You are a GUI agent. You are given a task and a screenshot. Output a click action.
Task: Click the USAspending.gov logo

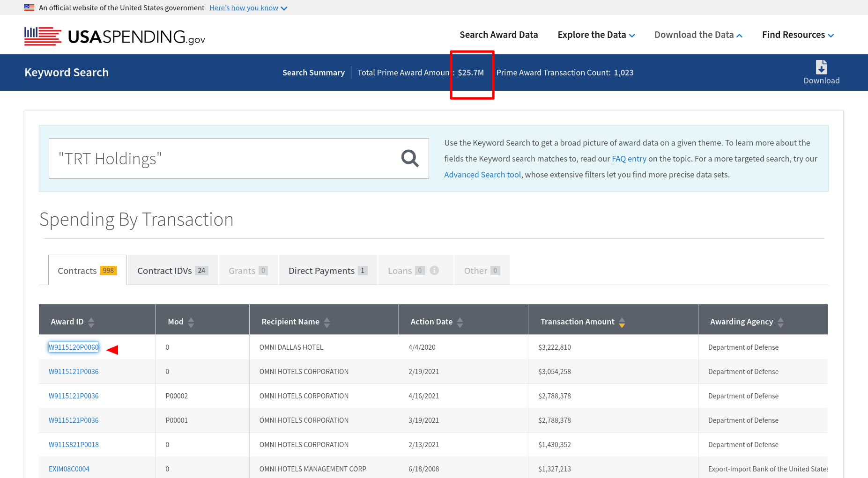pos(115,36)
